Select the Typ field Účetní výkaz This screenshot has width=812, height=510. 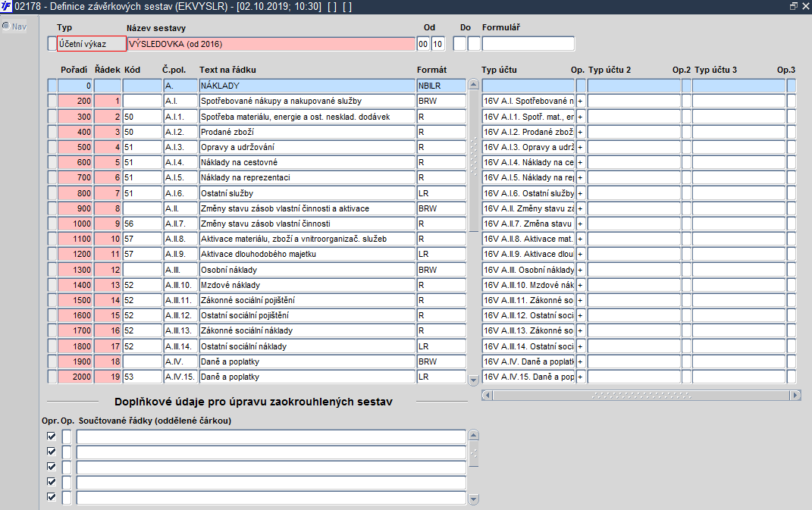(91, 44)
